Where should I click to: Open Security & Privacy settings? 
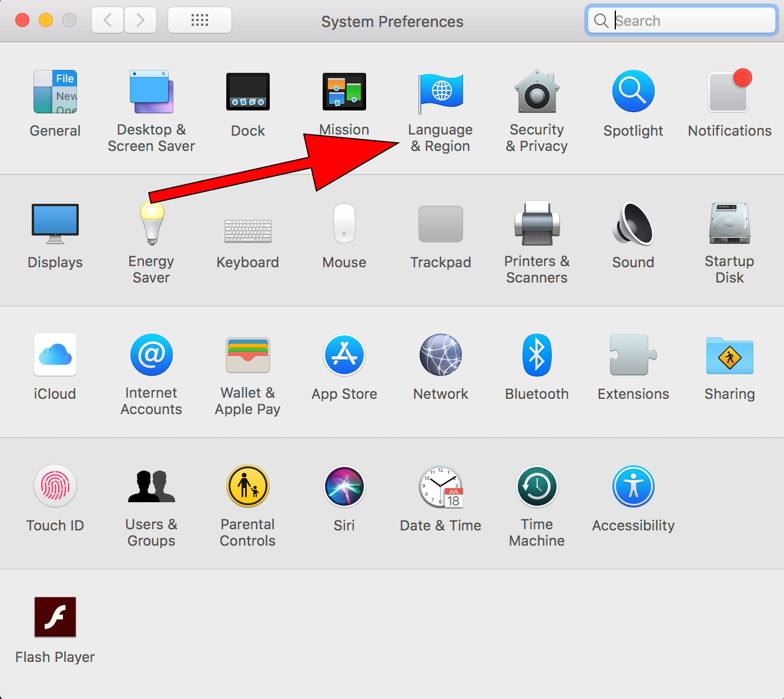pos(537,93)
